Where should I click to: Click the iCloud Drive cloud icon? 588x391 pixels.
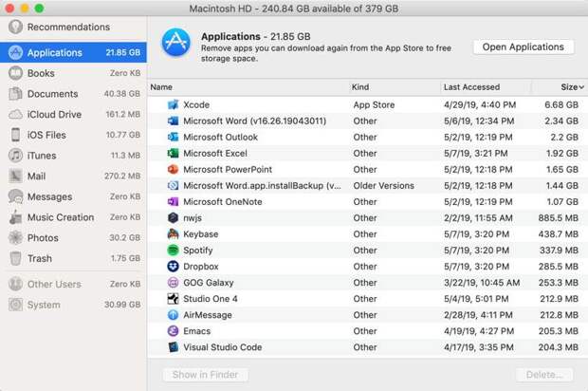click(15, 114)
